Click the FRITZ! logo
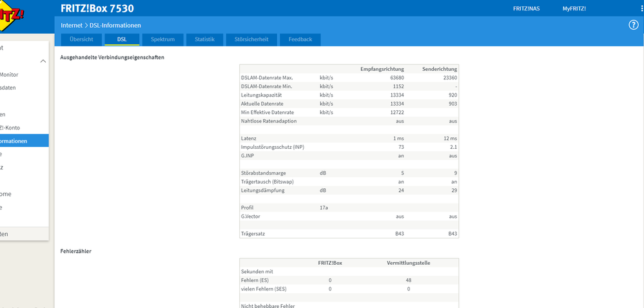The height and width of the screenshot is (308, 644). (10, 15)
